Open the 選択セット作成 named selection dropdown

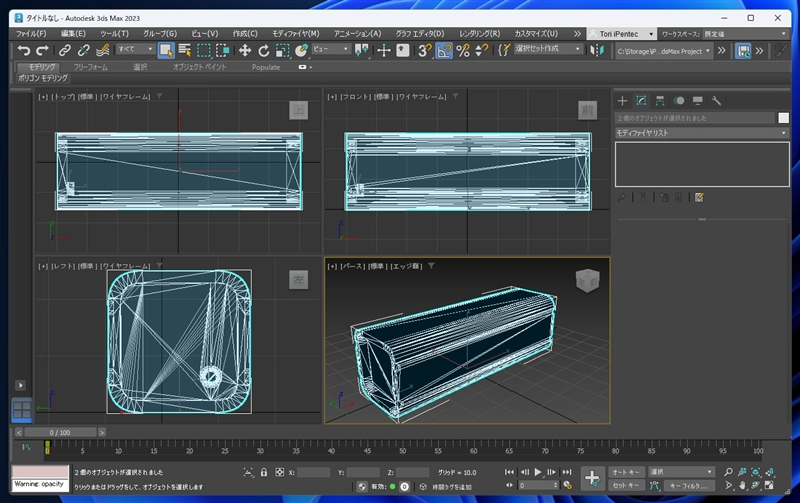(549, 49)
